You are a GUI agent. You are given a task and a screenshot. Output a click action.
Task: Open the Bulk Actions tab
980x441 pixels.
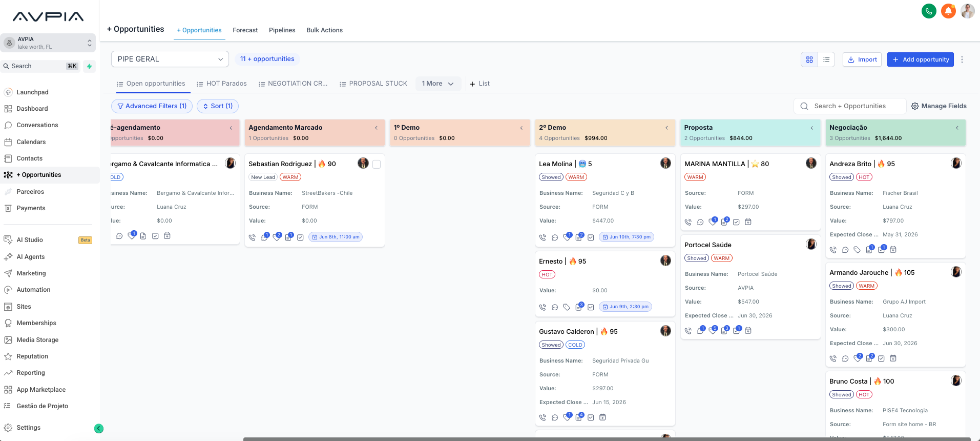[x=325, y=30]
